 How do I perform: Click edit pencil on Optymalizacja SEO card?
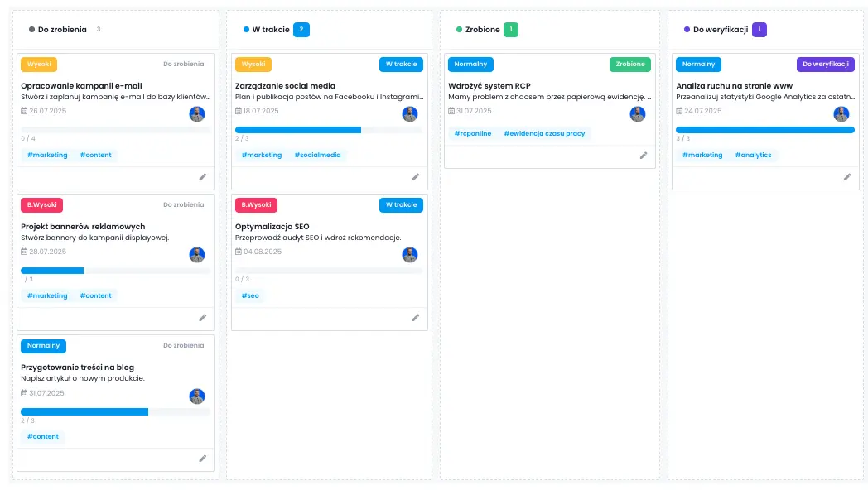(x=416, y=318)
